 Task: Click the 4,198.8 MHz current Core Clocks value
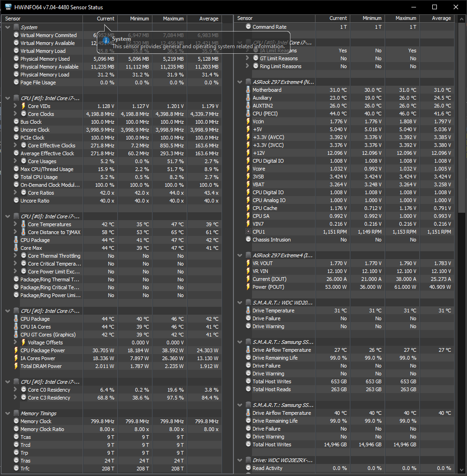100,114
